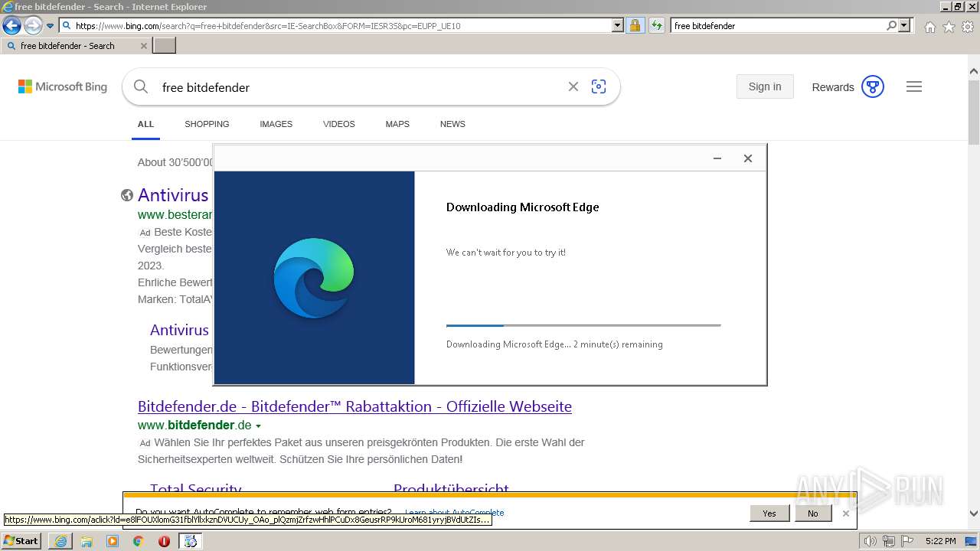
Task: Switch to the MAPS tab
Action: [397, 124]
